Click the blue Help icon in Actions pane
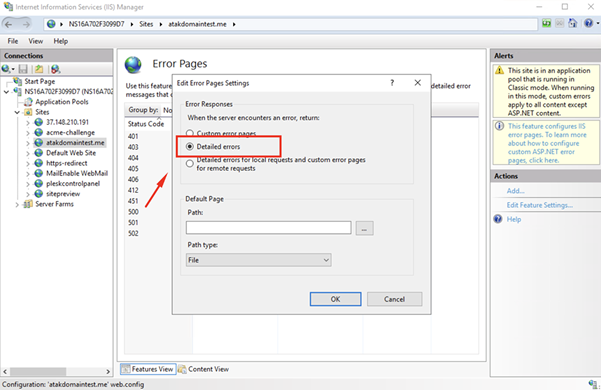This screenshot has height=390, width=601. (x=498, y=219)
